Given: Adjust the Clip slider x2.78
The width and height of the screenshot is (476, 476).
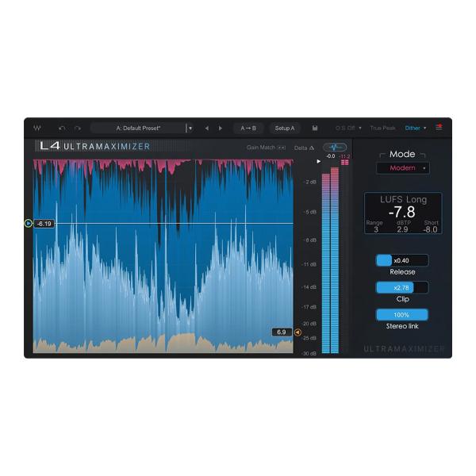Looking at the screenshot, I should (402, 287).
